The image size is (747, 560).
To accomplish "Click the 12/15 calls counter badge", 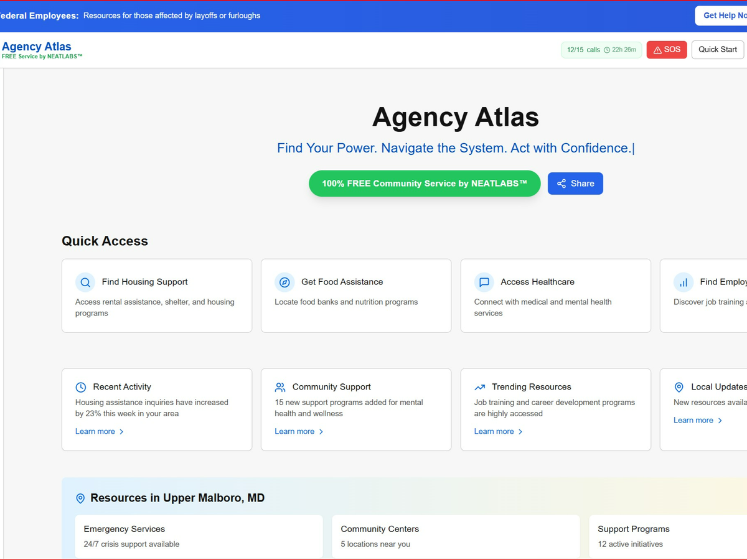I will [x=601, y=50].
